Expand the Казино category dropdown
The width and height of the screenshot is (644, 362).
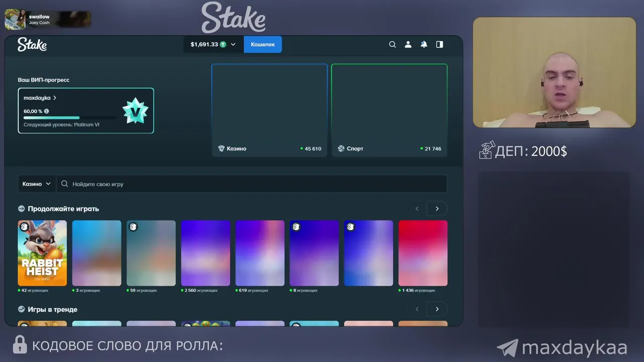(x=37, y=184)
